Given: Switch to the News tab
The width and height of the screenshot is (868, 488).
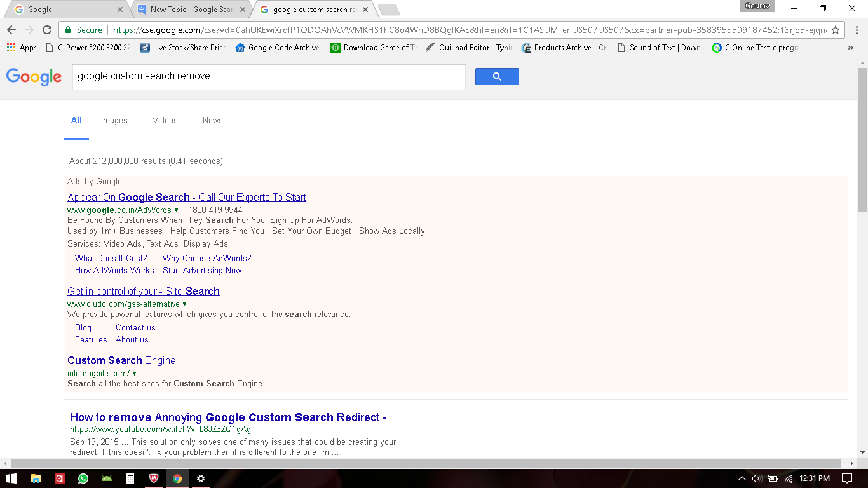Looking at the screenshot, I should 213,120.
